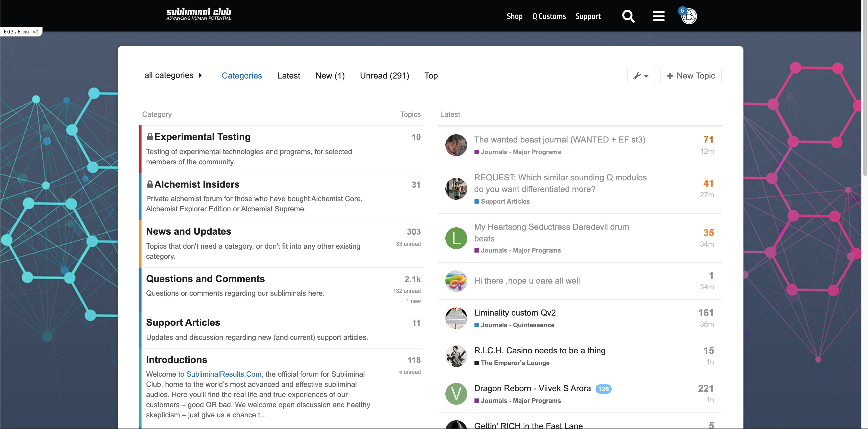Open the Questions and Comments category
Viewport: 868px width, 429px height.
tap(205, 279)
